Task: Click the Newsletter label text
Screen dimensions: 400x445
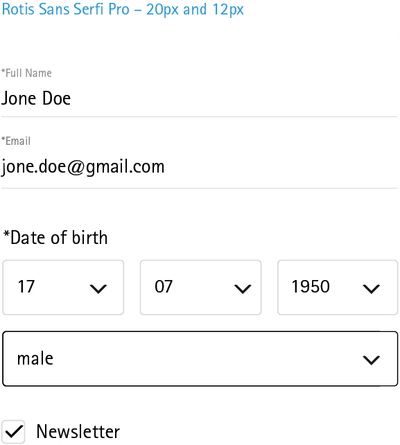Action: 78,432
